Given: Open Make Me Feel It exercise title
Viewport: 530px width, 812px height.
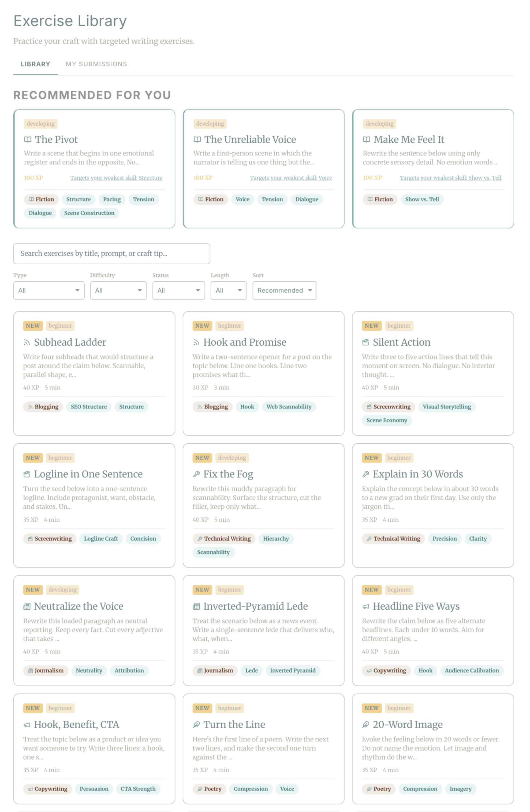Looking at the screenshot, I should tap(409, 139).
